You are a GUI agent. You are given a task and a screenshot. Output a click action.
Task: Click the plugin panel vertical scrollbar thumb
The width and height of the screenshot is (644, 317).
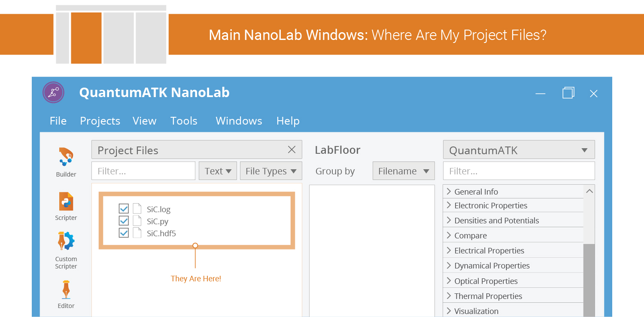pyautogui.click(x=589, y=280)
